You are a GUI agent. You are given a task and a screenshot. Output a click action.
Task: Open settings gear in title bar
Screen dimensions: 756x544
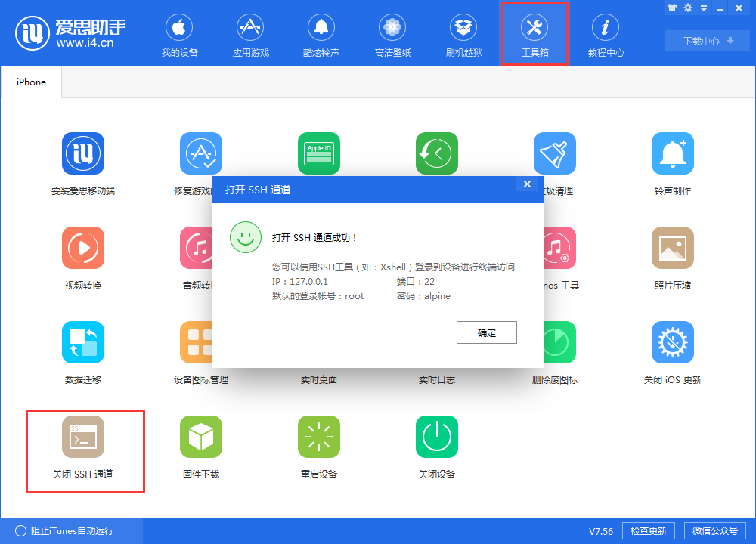click(x=688, y=8)
